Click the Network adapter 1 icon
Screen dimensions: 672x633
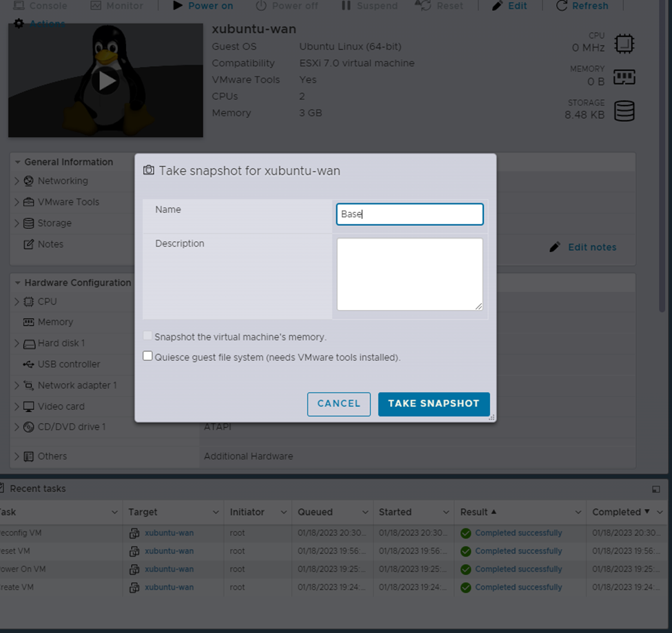(28, 385)
